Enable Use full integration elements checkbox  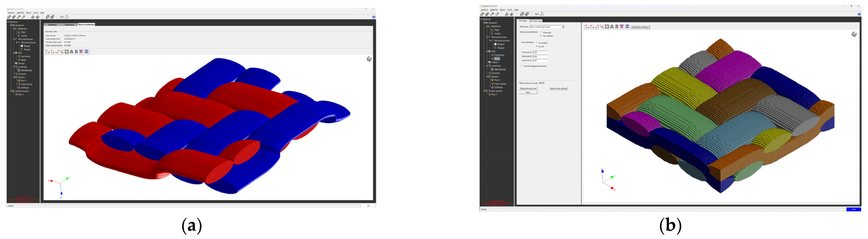click(x=522, y=66)
